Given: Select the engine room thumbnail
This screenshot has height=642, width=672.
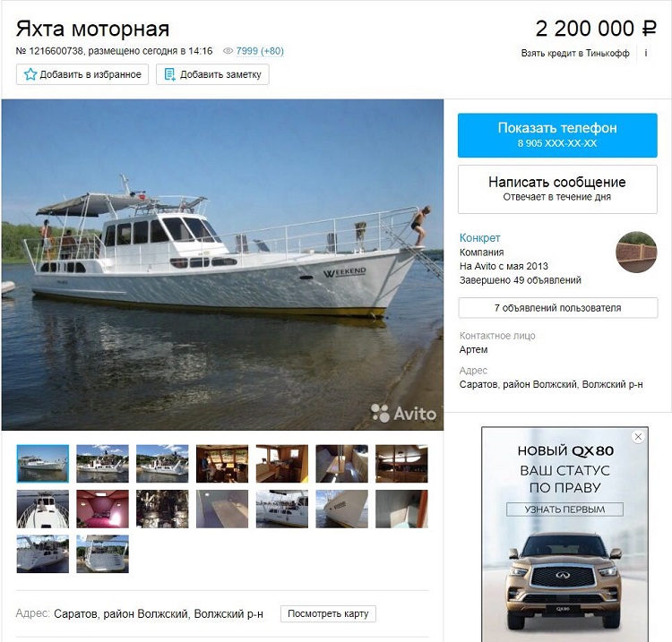Looking at the screenshot, I should pyautogui.click(x=162, y=509).
